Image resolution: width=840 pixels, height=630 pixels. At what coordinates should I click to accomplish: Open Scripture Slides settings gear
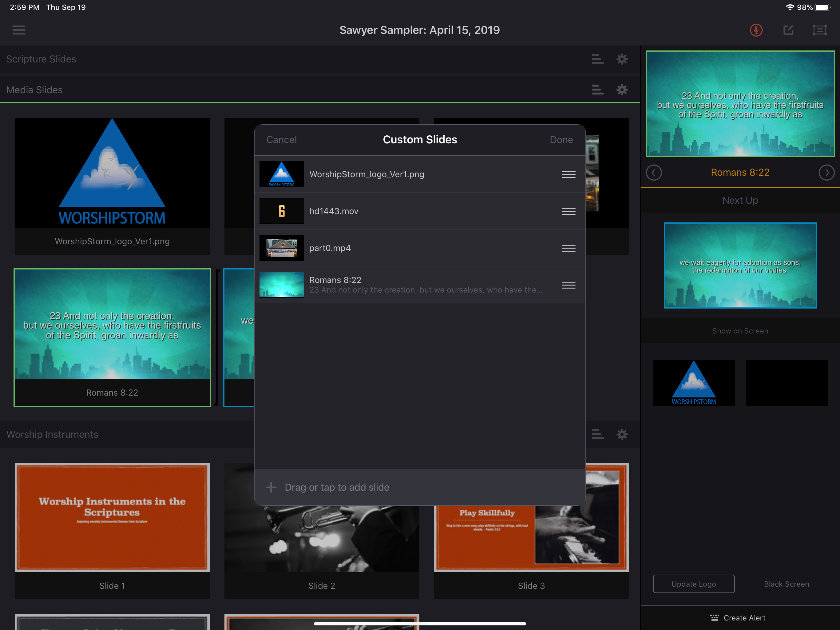click(x=622, y=59)
